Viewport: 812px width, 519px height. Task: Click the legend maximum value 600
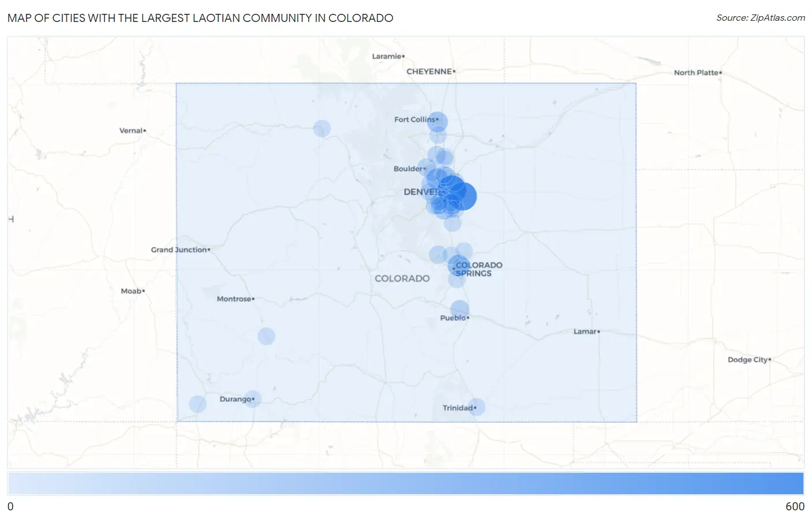795,506
